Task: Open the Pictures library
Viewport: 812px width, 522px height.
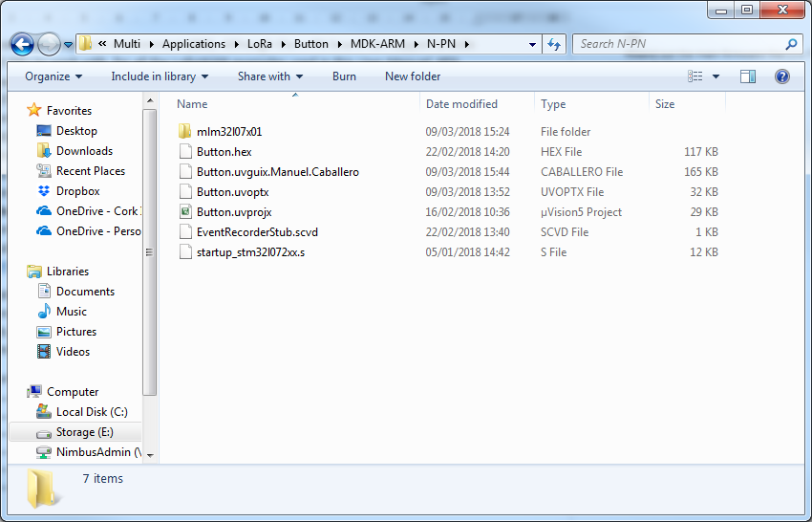Action: point(76,332)
